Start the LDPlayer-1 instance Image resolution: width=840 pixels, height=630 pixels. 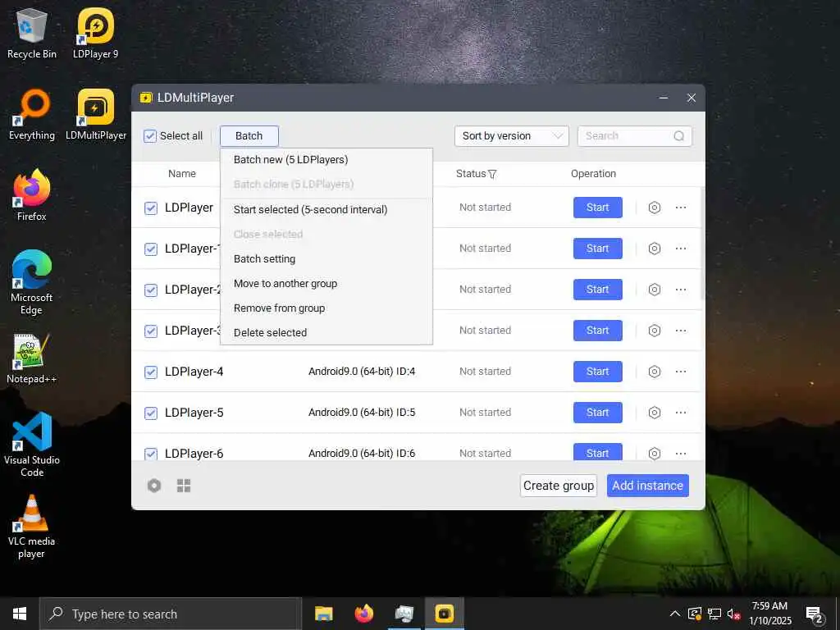[x=598, y=249]
